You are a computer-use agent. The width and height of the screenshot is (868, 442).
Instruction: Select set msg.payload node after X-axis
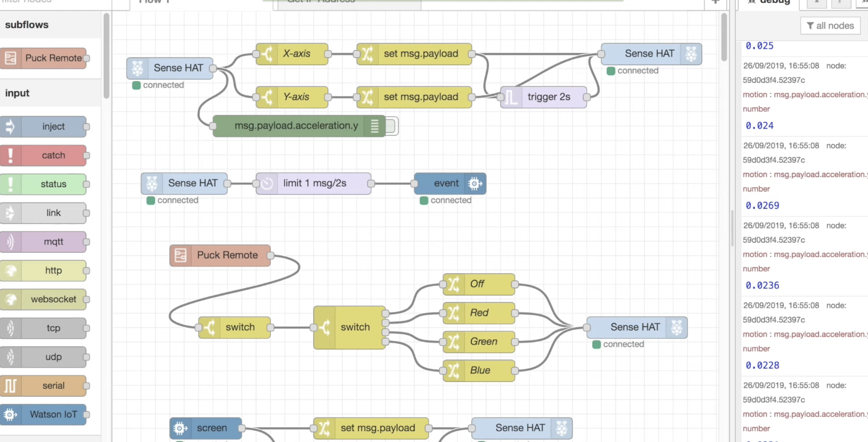[414, 54]
